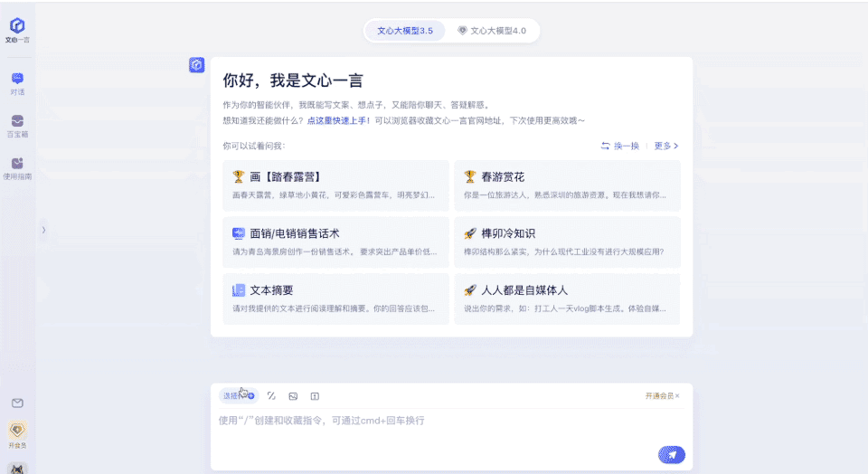Open the 百宝箱 toolbox
Screen dimensions: 868x474
[x=17, y=127]
